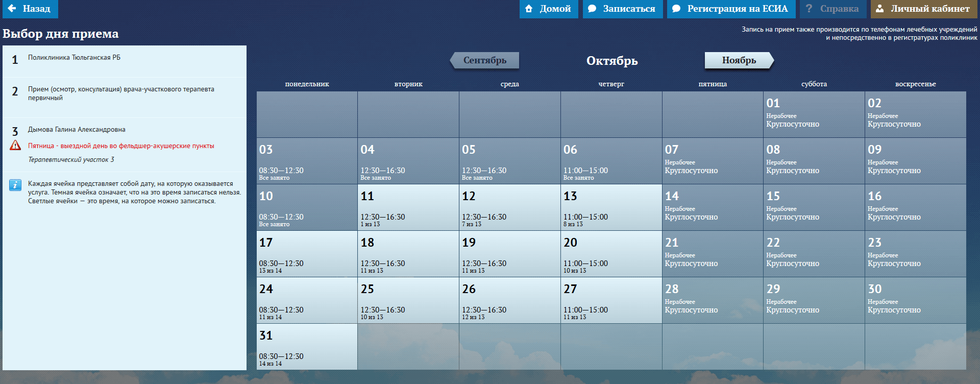Click the home icon in Домой button
This screenshot has height=384, width=980.
(x=529, y=9)
